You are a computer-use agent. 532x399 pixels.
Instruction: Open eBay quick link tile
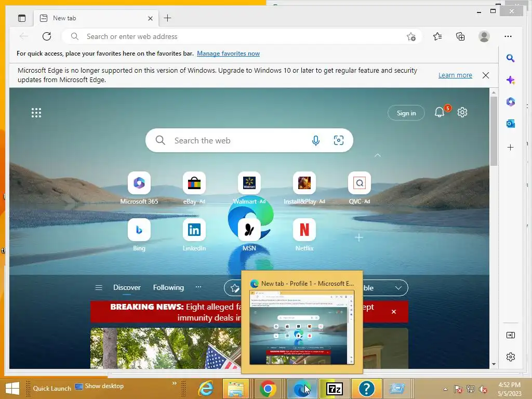tap(194, 183)
